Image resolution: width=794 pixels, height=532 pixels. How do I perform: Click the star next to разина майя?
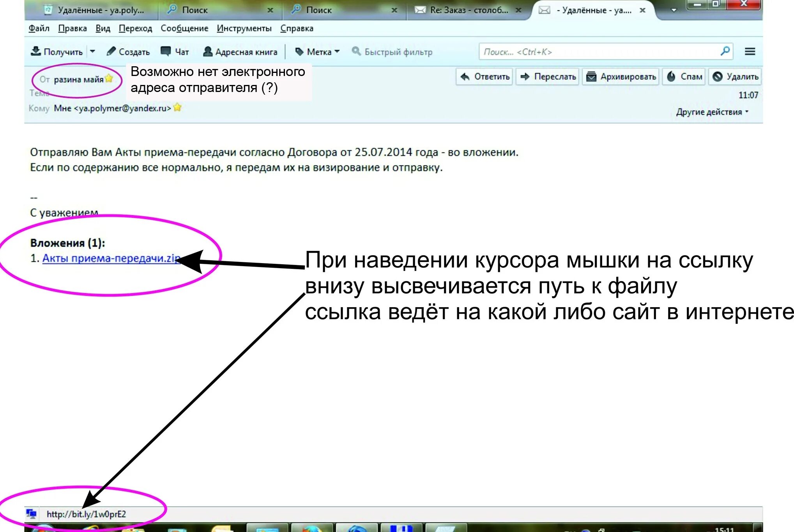(109, 78)
